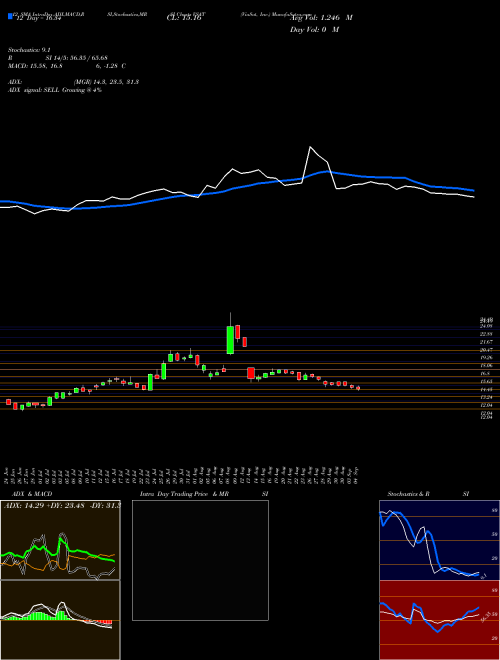This screenshot has height=660, width=500.
Task: Click the 22.88 price axis label
Action: coord(487,333)
